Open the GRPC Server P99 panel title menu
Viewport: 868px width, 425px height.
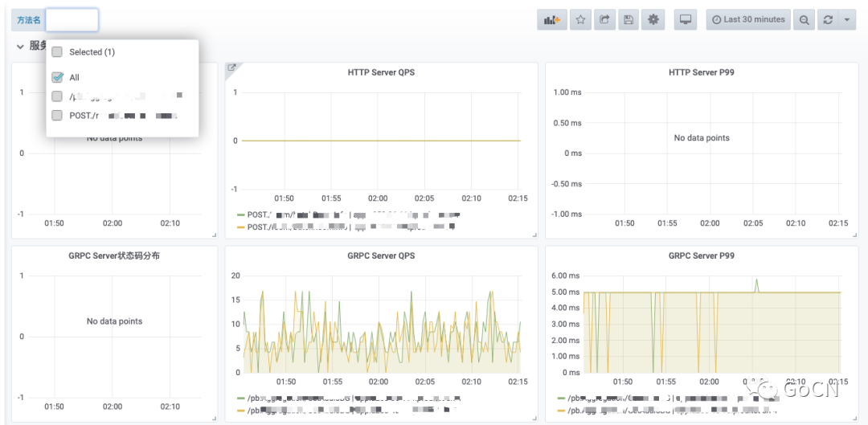701,255
